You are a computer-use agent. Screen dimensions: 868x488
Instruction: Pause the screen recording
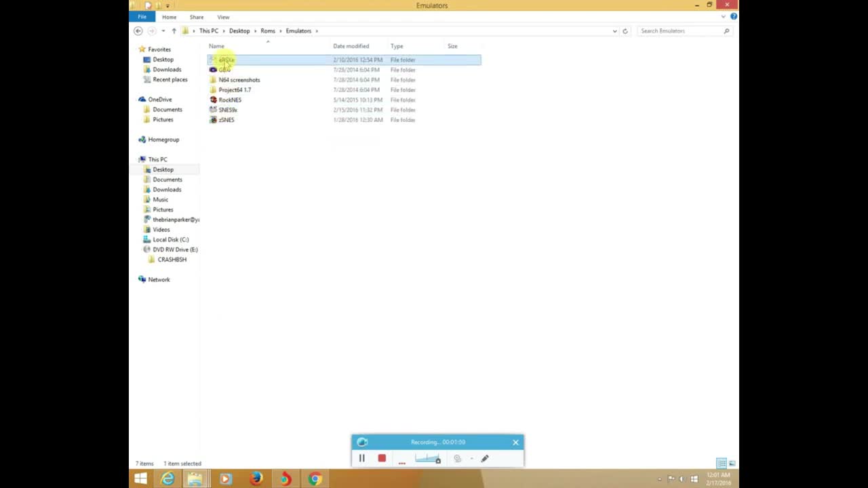[361, 459]
